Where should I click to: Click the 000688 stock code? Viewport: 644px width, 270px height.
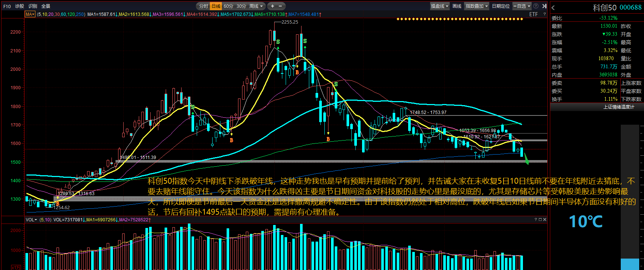(x=631, y=7)
